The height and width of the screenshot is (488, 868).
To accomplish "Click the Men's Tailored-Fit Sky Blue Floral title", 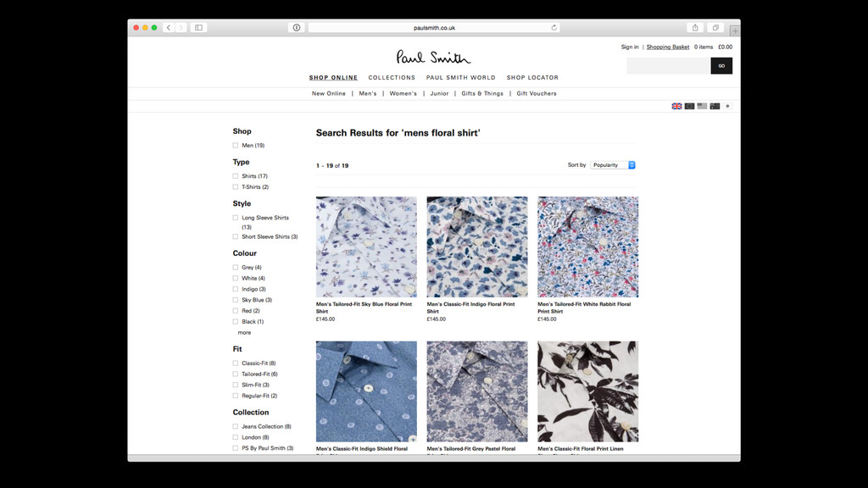I will [x=364, y=308].
